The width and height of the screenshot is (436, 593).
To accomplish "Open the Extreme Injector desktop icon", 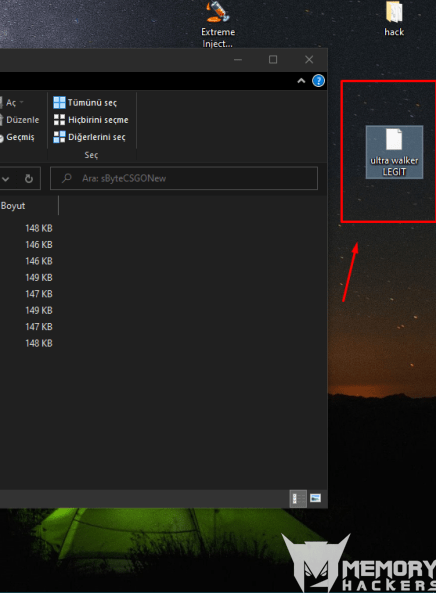I will click(218, 23).
